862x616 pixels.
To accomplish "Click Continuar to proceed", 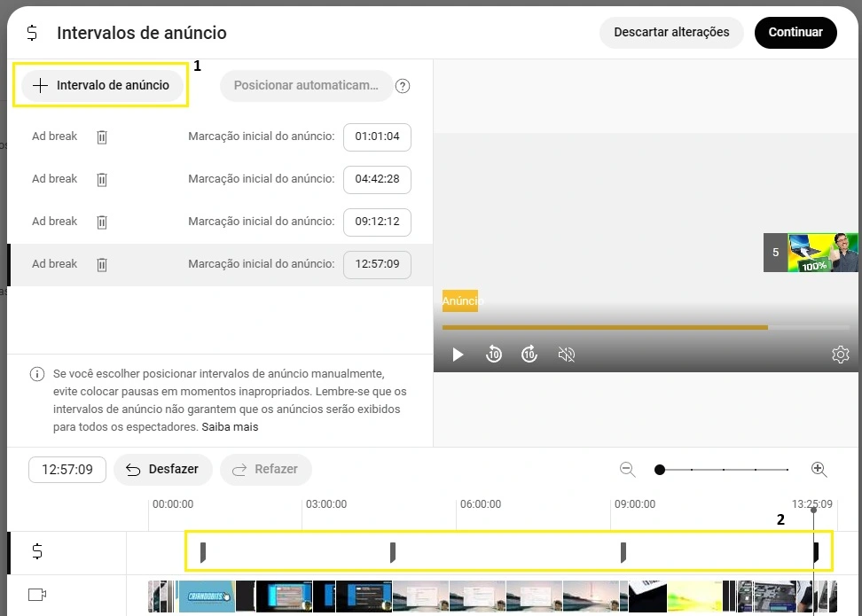I will pyautogui.click(x=795, y=32).
